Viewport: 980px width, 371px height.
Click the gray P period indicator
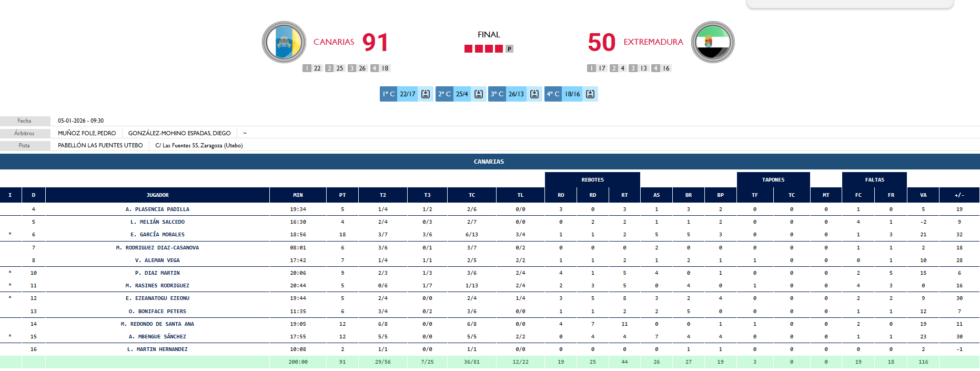509,49
